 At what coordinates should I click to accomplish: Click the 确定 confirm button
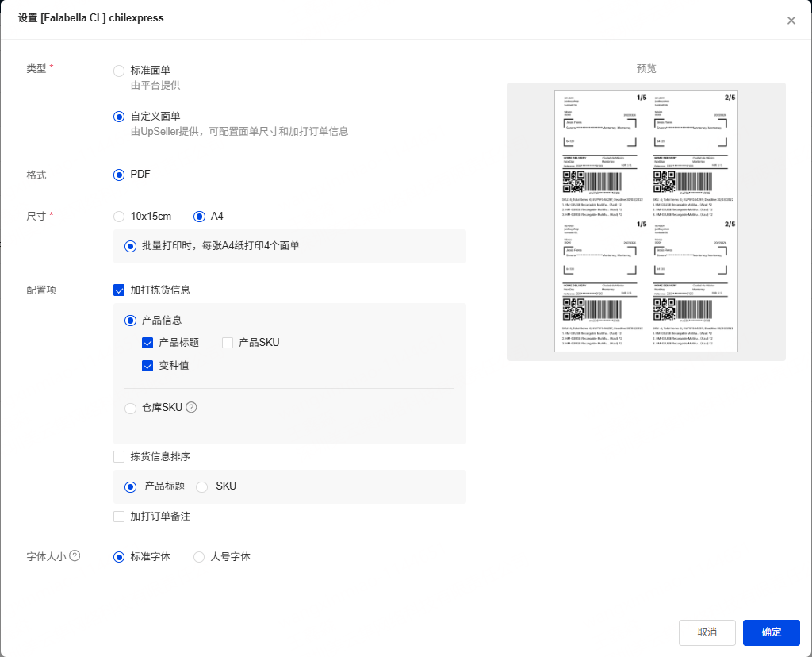click(771, 632)
